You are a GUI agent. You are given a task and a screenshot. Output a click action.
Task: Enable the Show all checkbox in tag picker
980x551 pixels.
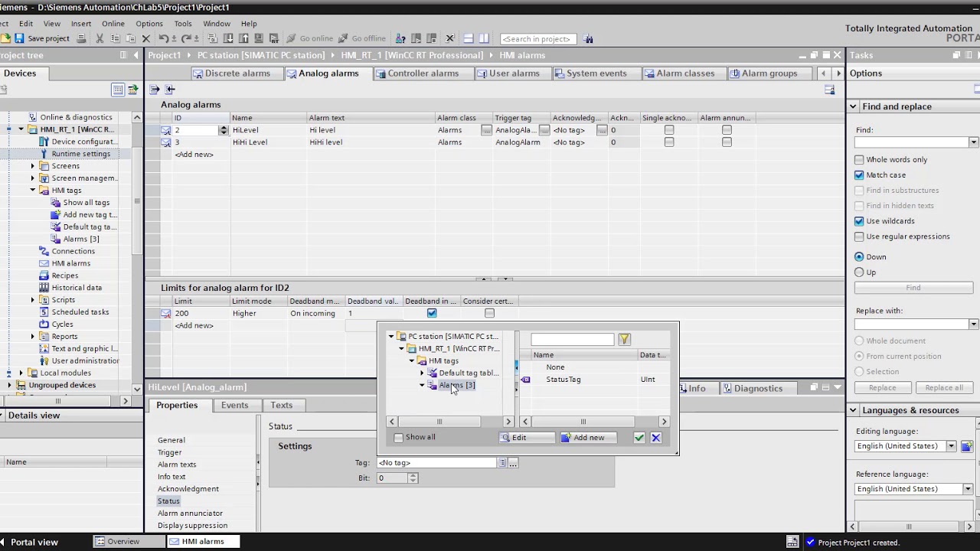click(x=398, y=438)
